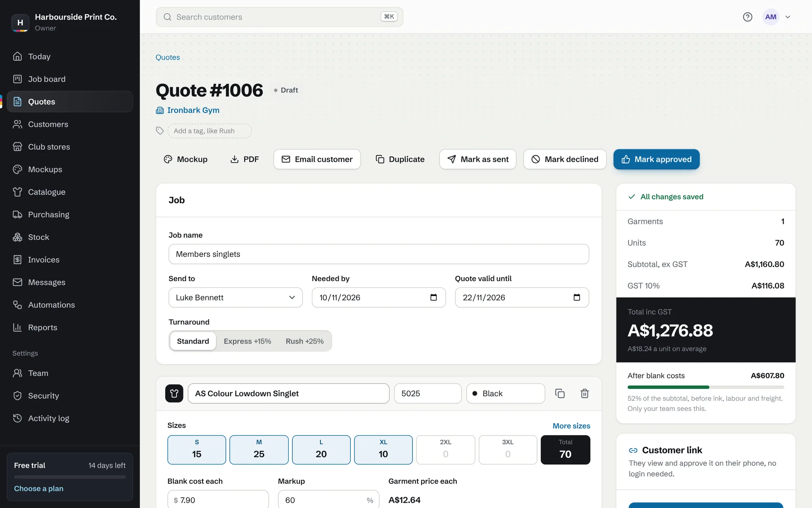The width and height of the screenshot is (812, 508).
Task: Open the help question mark icon
Action: pos(747,17)
